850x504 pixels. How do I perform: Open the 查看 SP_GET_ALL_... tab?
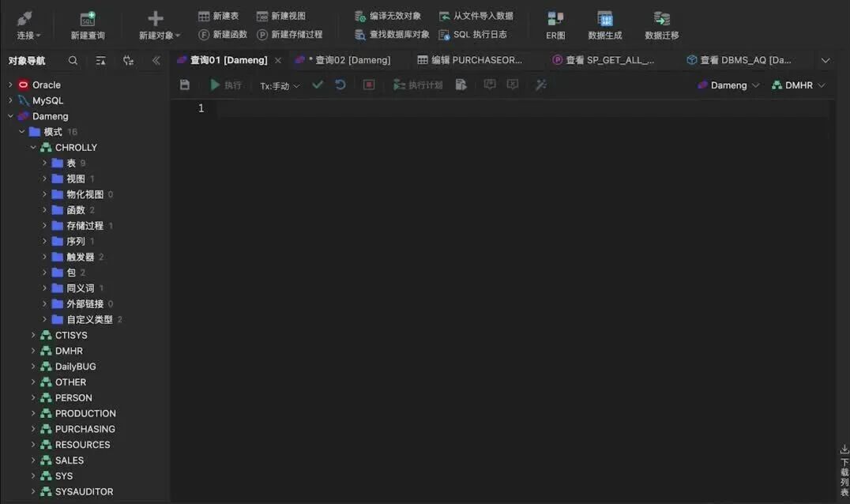click(x=603, y=60)
